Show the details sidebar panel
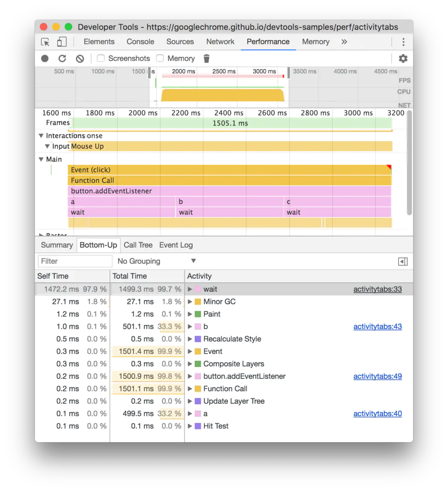448x492 pixels. pos(403,261)
